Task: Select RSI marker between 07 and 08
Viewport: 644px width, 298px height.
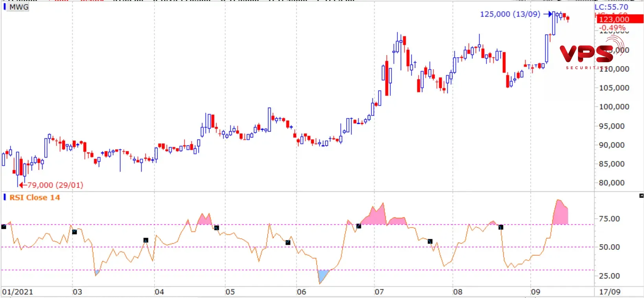Action: click(430, 241)
